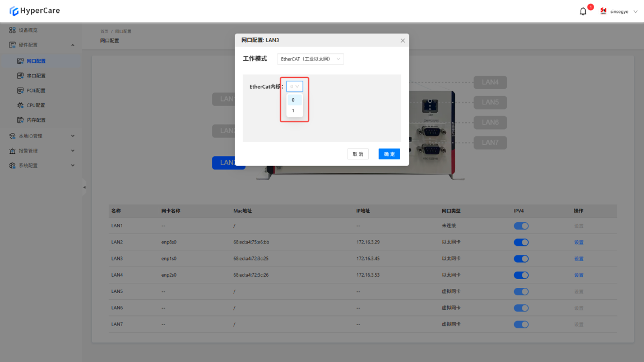Image resolution: width=644 pixels, height=362 pixels.
Task: Open the notification bell
Action: pyautogui.click(x=583, y=12)
